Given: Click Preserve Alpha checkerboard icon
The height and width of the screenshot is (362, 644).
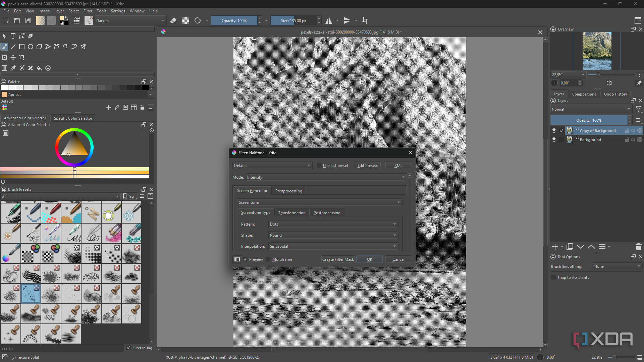Looking at the screenshot, I should [x=185, y=21].
